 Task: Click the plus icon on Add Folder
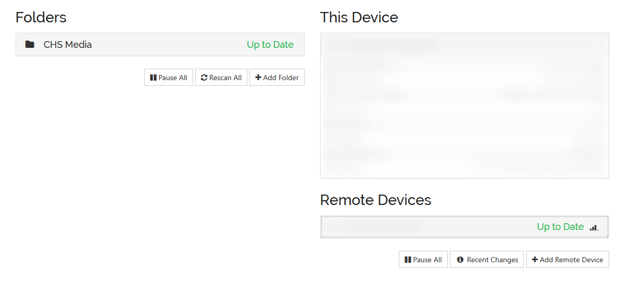[258, 78]
